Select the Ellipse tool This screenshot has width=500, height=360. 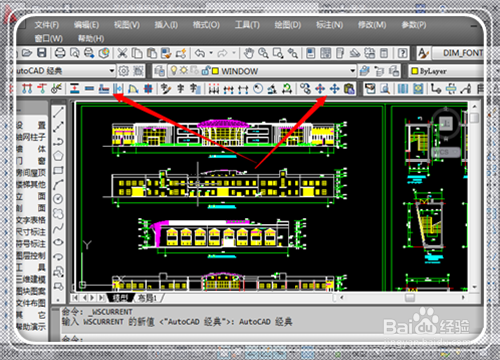58,242
